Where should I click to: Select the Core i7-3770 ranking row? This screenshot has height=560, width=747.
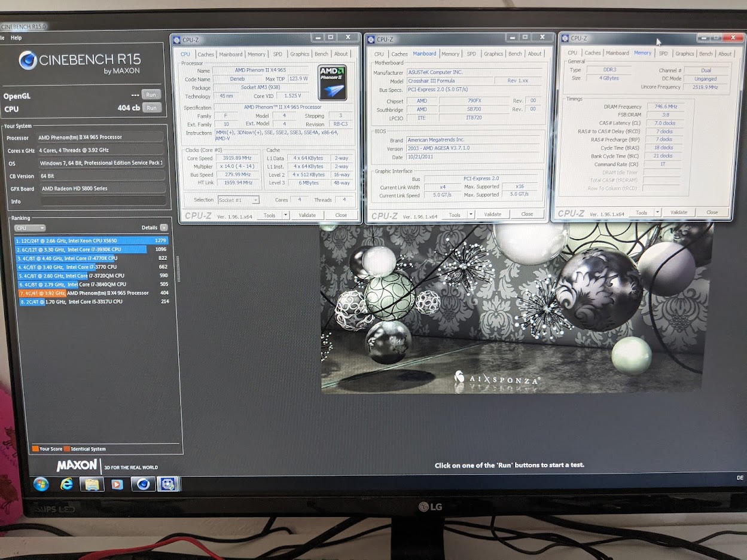[92, 267]
